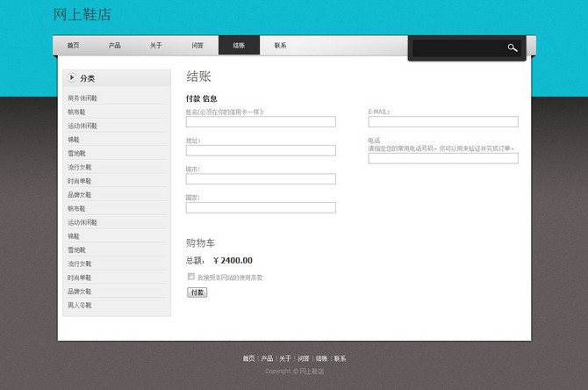Go to 产品 in the top navigation bar
Image resolution: width=588 pixels, height=390 pixels.
pyautogui.click(x=114, y=46)
